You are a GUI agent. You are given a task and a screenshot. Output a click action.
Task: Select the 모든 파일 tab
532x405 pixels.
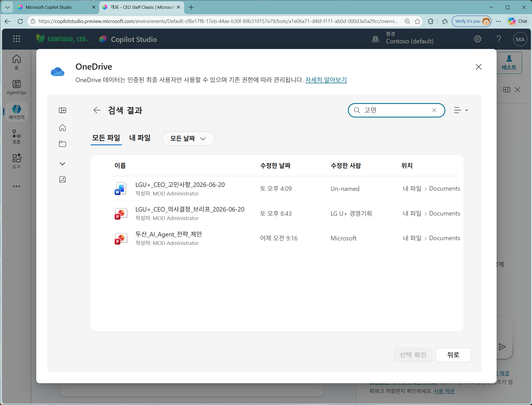coord(106,138)
